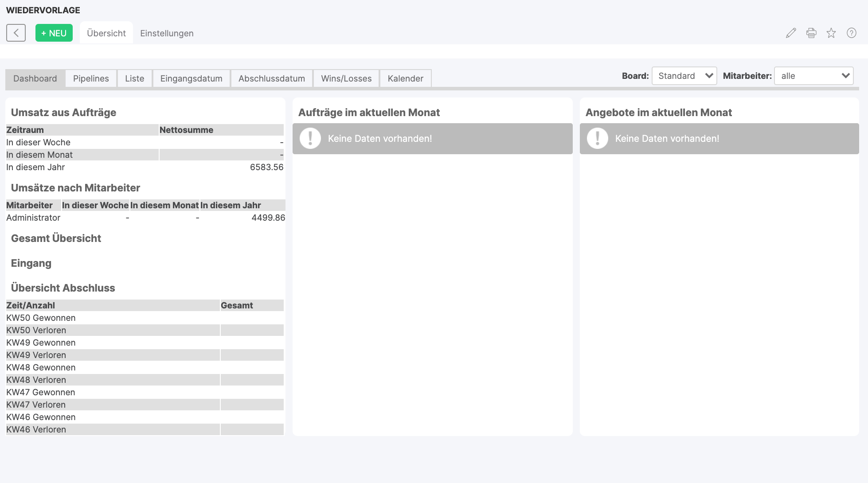Open the Pipelines view tab

(91, 78)
